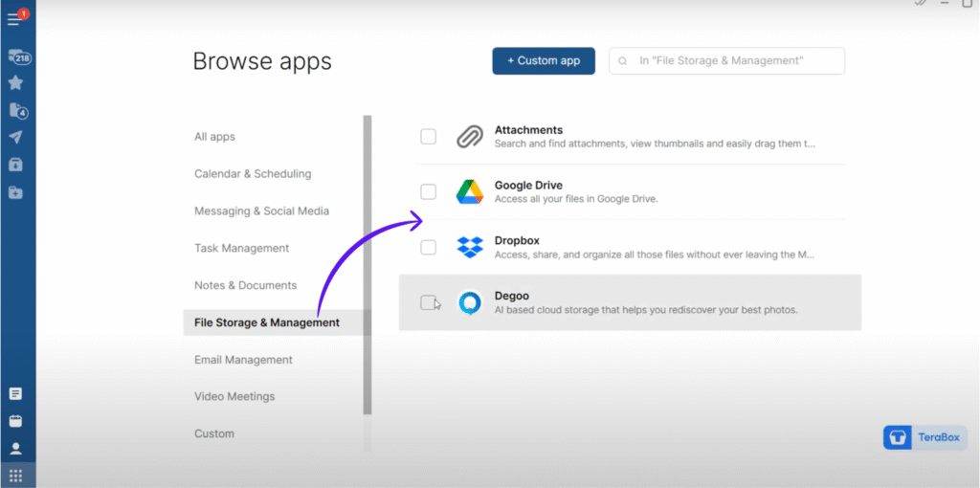This screenshot has height=488, width=980.
Task: Click the app search input field
Action: point(727,60)
